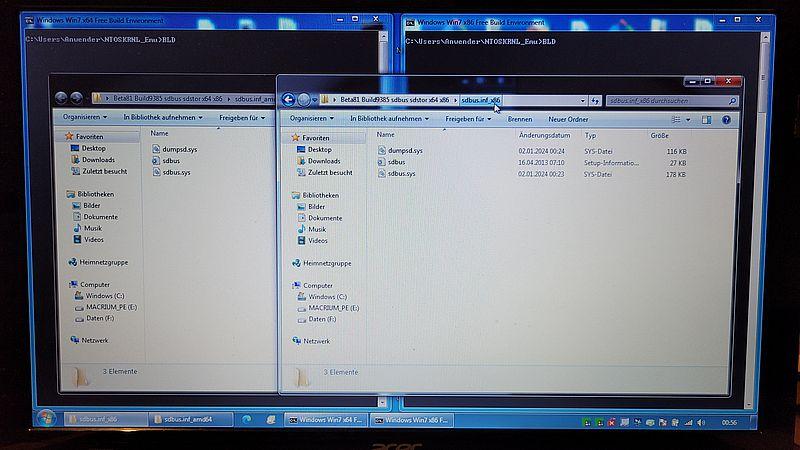Screen dimensions: 800x450
Task: Open Netzwerk in front window sidebar
Action: tap(311, 341)
